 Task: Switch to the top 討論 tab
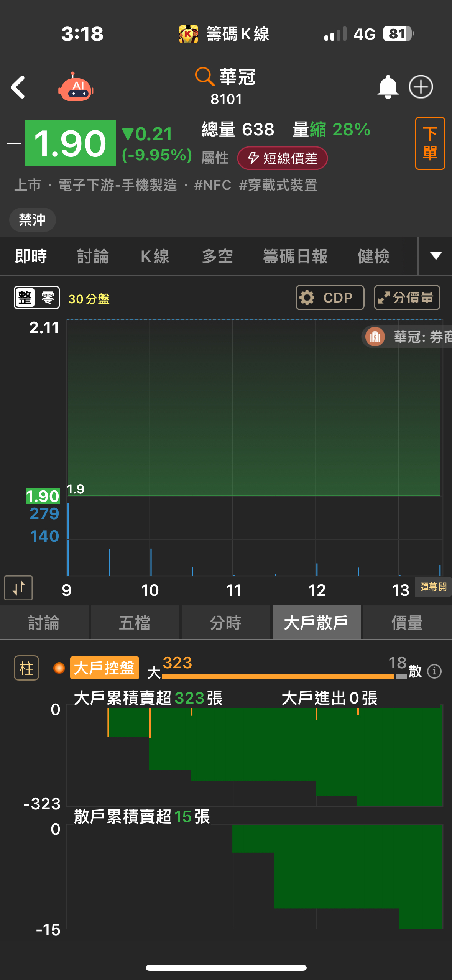click(93, 256)
